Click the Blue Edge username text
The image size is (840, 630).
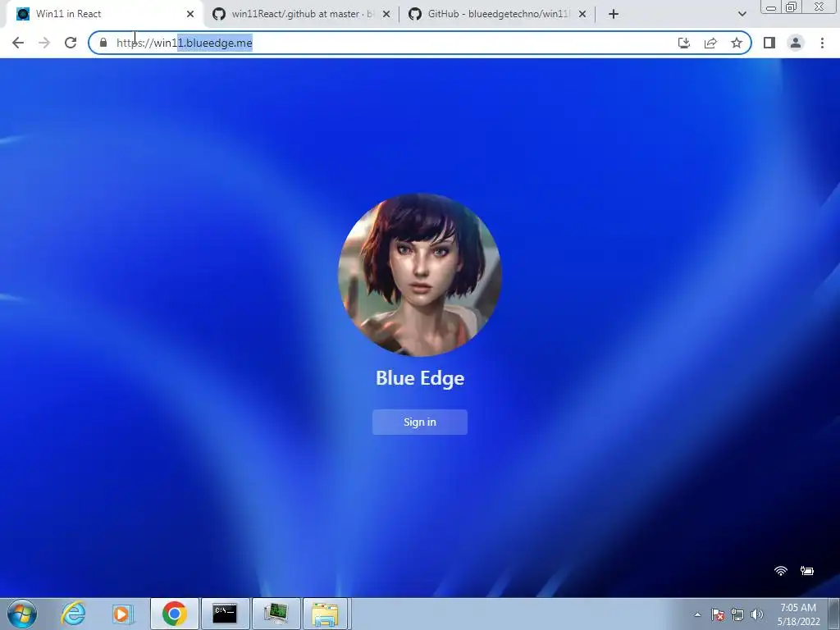tap(419, 378)
